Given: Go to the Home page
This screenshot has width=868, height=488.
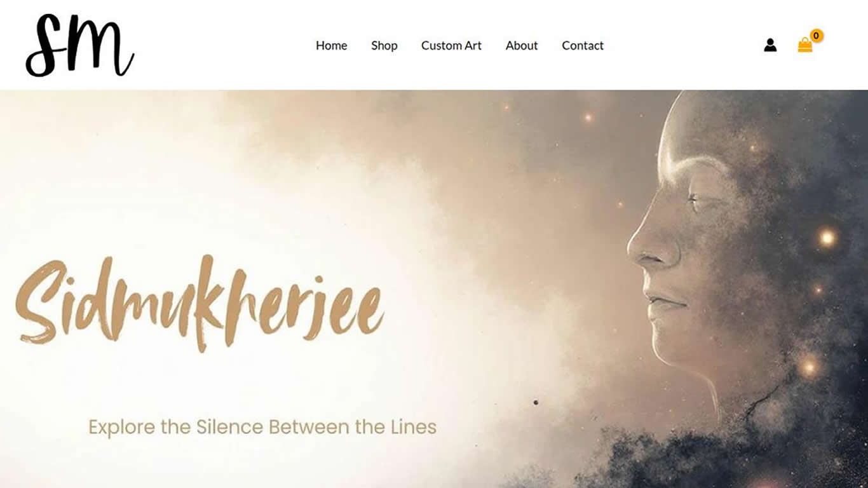Looking at the screenshot, I should pyautogui.click(x=332, y=46).
